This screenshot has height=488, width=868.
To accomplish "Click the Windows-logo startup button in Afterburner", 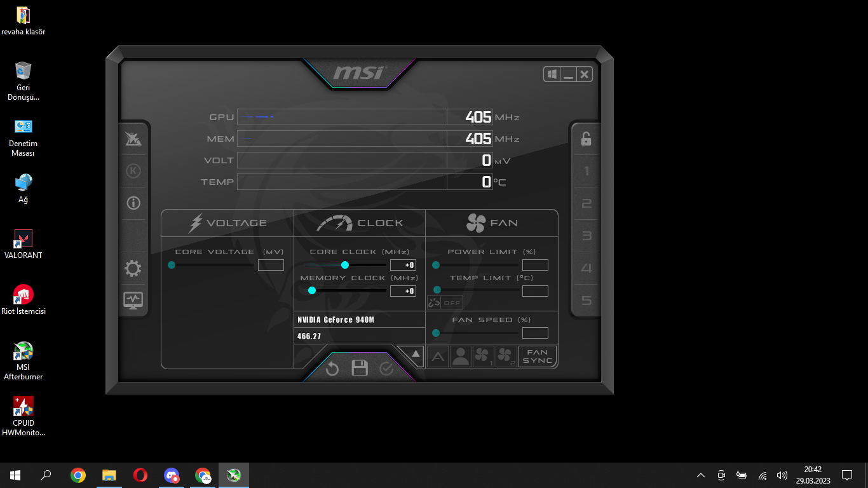I will [552, 74].
